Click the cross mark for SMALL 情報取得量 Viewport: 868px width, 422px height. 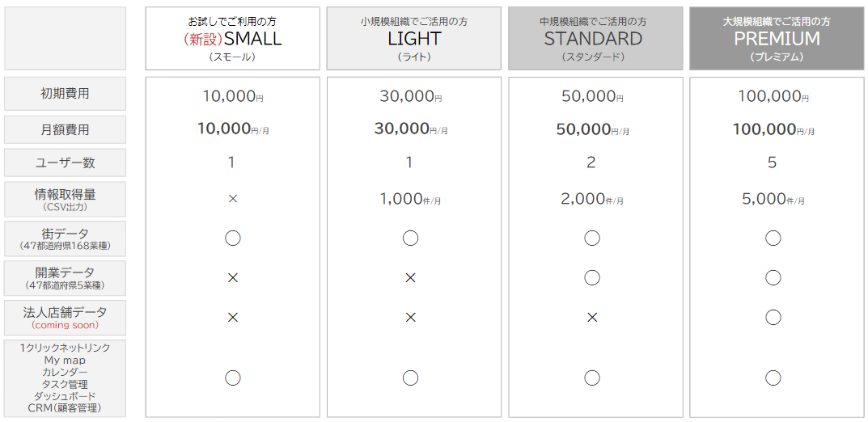(x=233, y=198)
